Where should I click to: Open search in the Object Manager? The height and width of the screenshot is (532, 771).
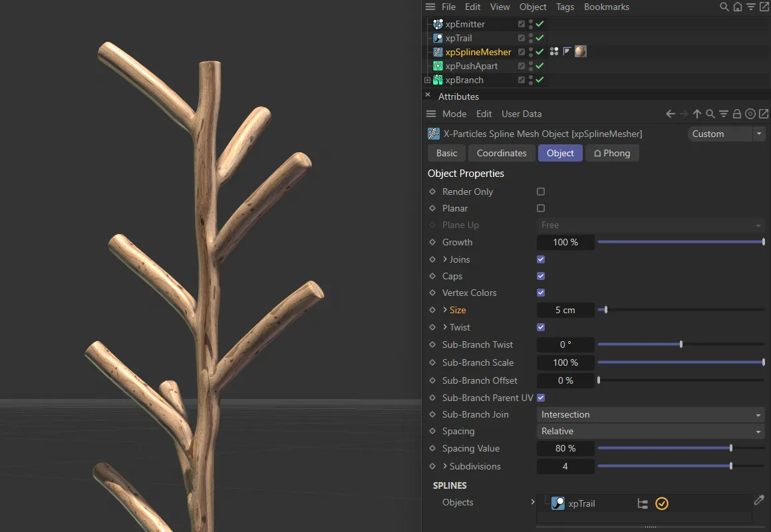[724, 7]
